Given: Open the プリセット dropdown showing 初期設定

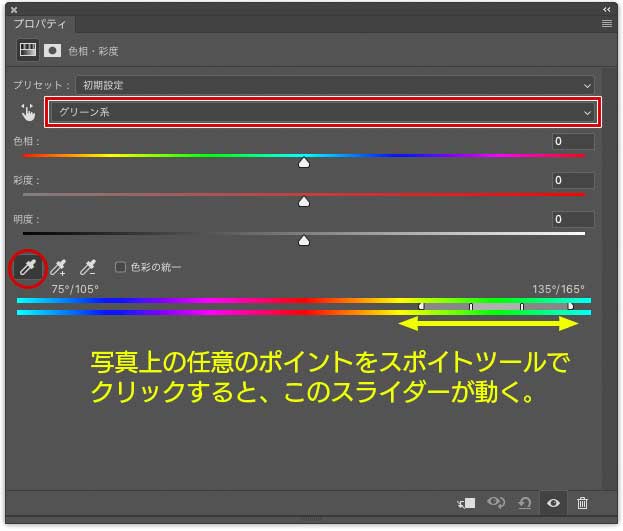Looking at the screenshot, I should (335, 85).
